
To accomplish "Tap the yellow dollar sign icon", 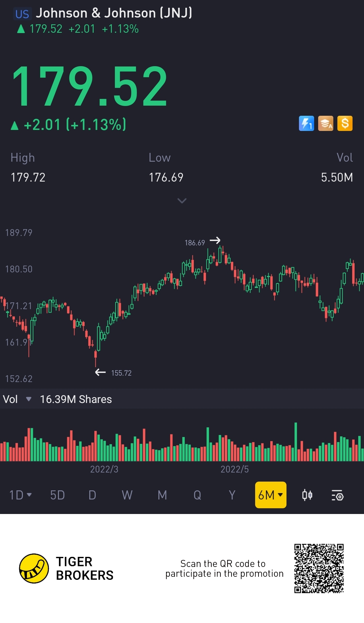I will [345, 123].
